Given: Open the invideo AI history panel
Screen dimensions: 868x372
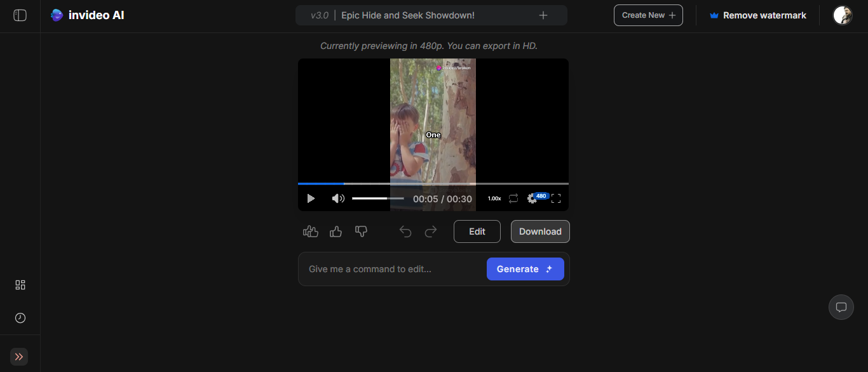Looking at the screenshot, I should (x=20, y=317).
